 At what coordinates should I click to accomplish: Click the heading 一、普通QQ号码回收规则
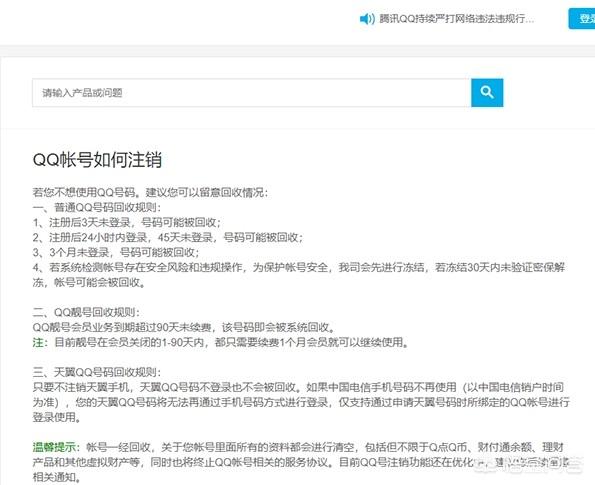point(97,207)
